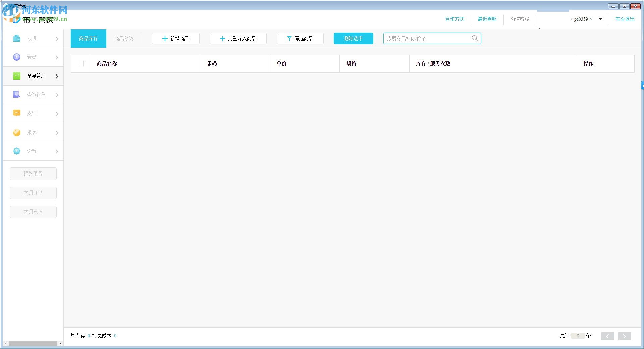Click the funnel icon on 筛选商品
Viewport: 644px width, 349px height.
click(x=289, y=39)
